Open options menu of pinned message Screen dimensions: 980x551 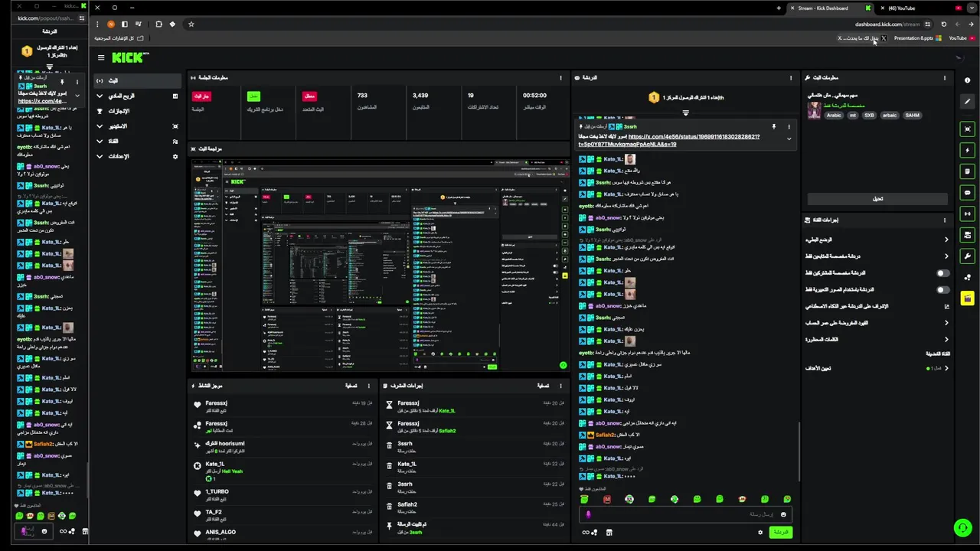coord(789,126)
